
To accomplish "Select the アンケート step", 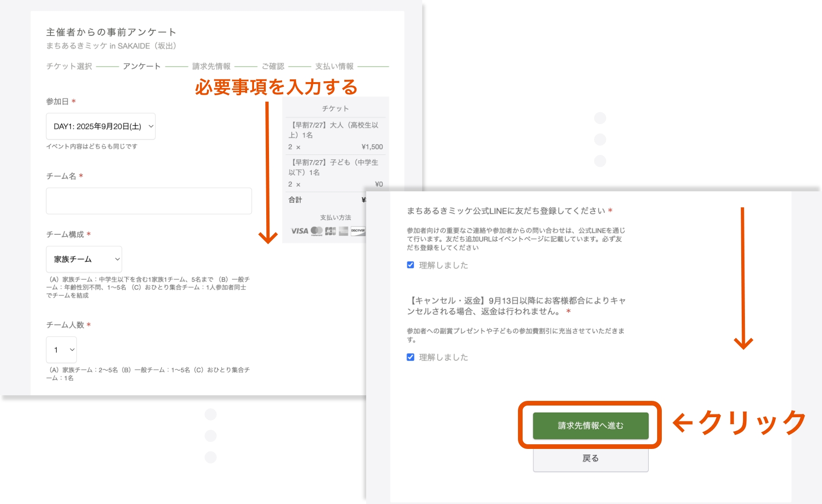I will [142, 66].
